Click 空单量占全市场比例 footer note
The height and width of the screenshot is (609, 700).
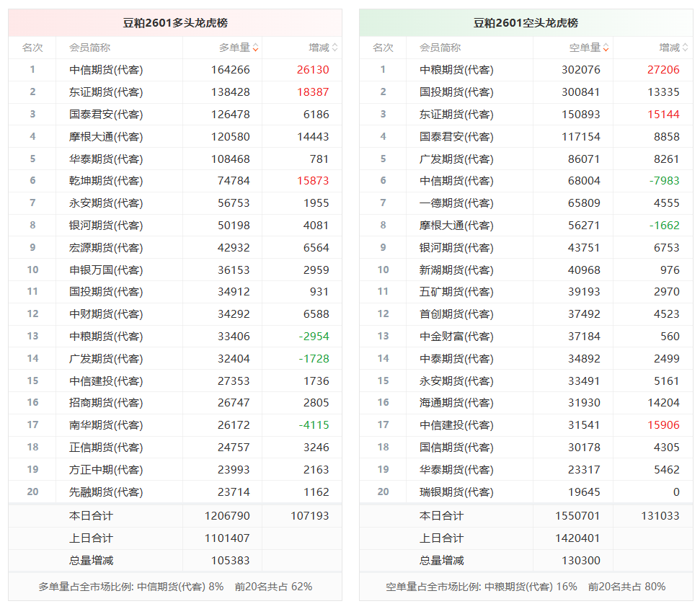[526, 587]
